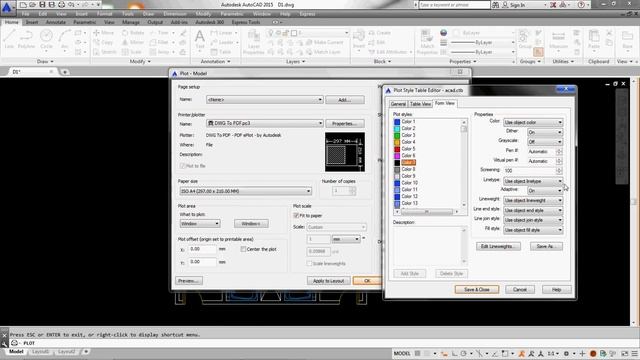Click the plot offset X input field

202,249
